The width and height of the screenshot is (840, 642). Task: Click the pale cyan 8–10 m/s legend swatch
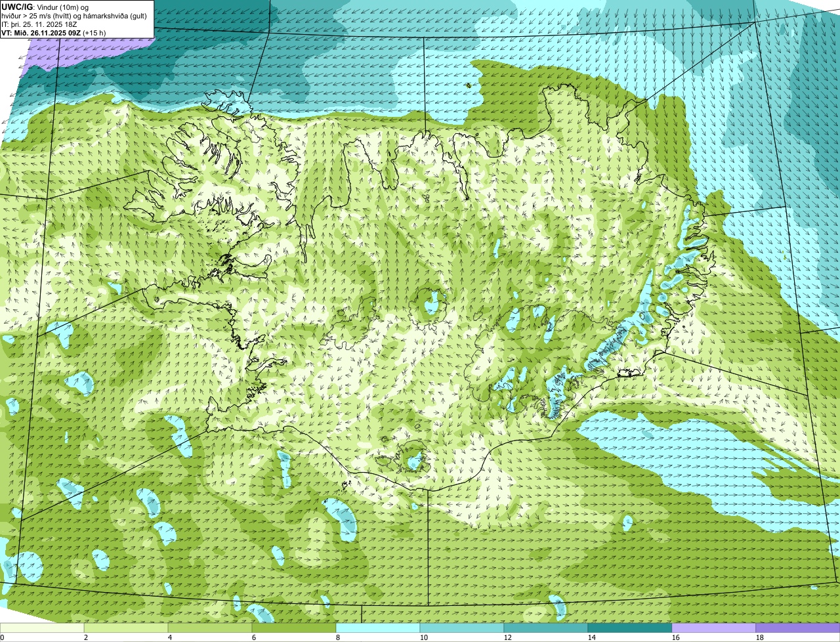pos(378,628)
